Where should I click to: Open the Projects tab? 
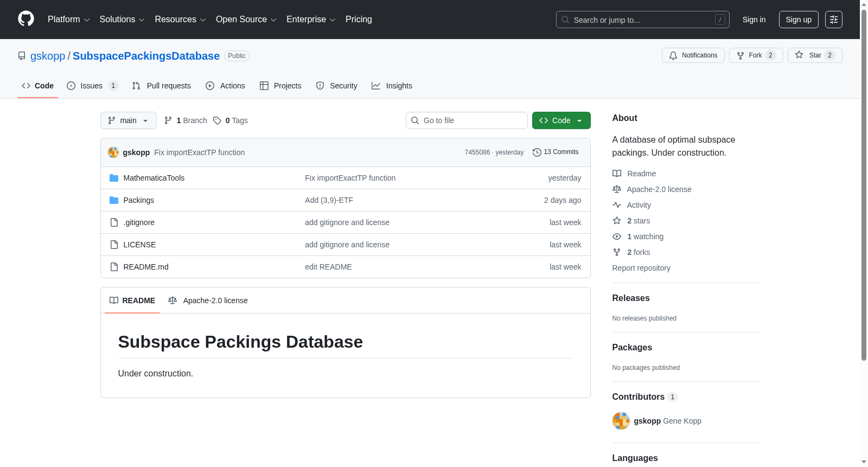pyautogui.click(x=280, y=86)
